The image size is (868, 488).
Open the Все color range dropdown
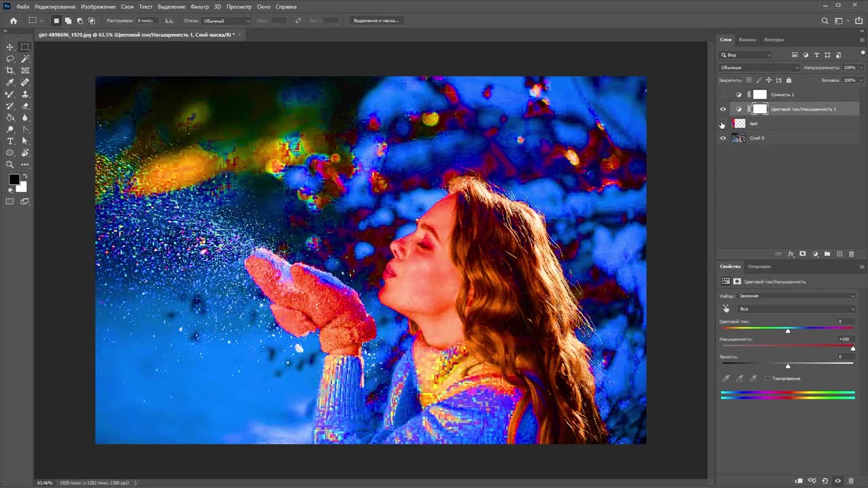796,309
